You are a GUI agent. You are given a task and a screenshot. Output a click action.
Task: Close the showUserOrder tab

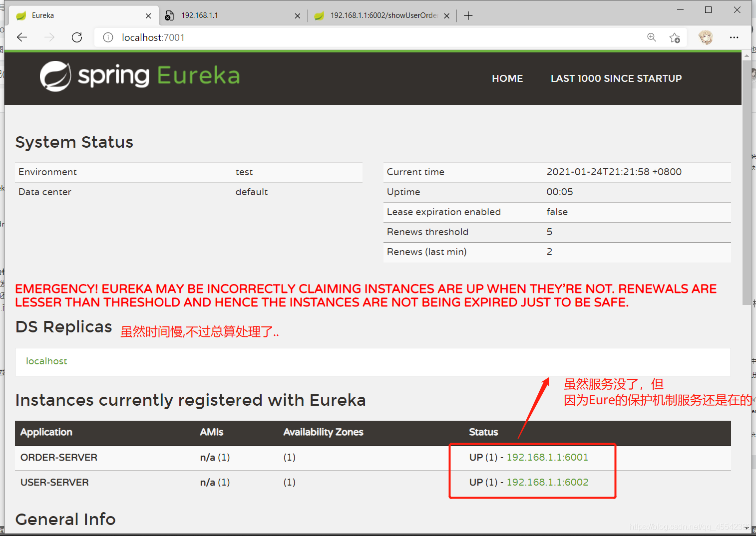click(x=446, y=15)
